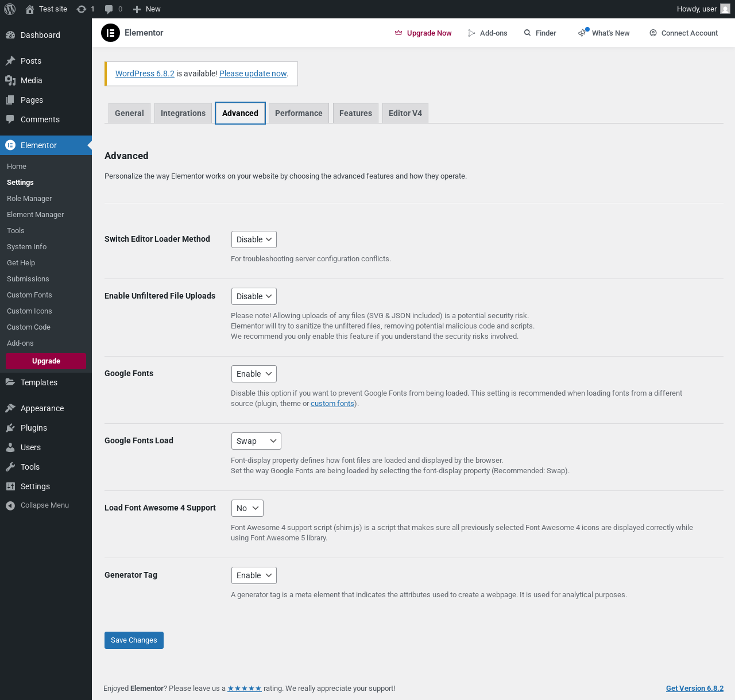Click the WordPress logo icon
The image size is (735, 700).
10,9
